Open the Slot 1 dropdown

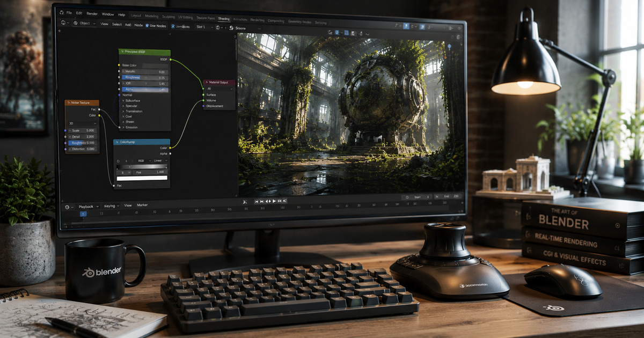204,27
